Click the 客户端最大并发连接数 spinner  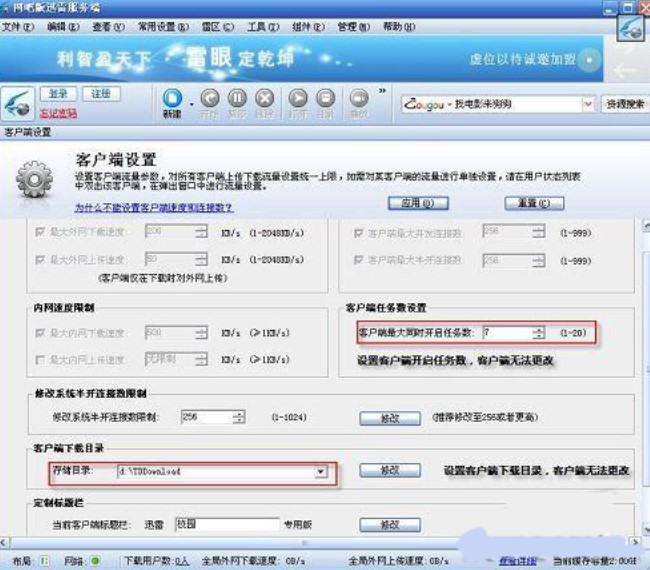pos(538,231)
